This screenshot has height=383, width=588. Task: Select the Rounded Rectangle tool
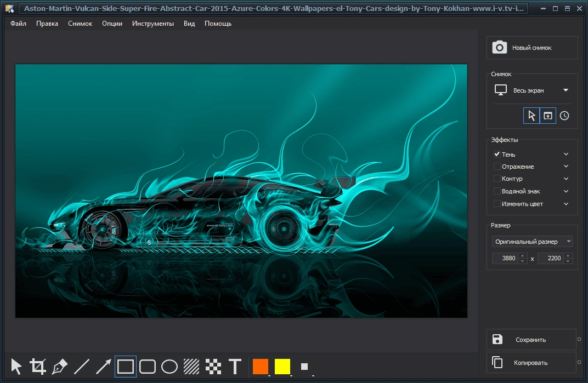148,367
